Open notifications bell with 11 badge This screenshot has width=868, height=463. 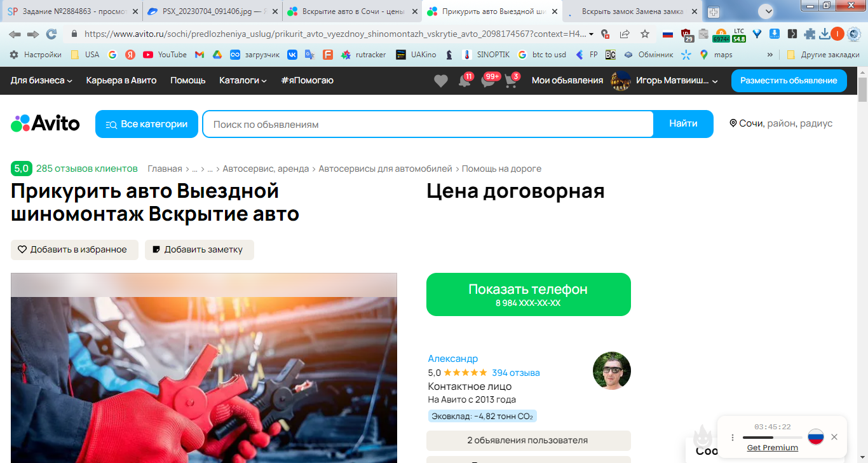(x=465, y=81)
